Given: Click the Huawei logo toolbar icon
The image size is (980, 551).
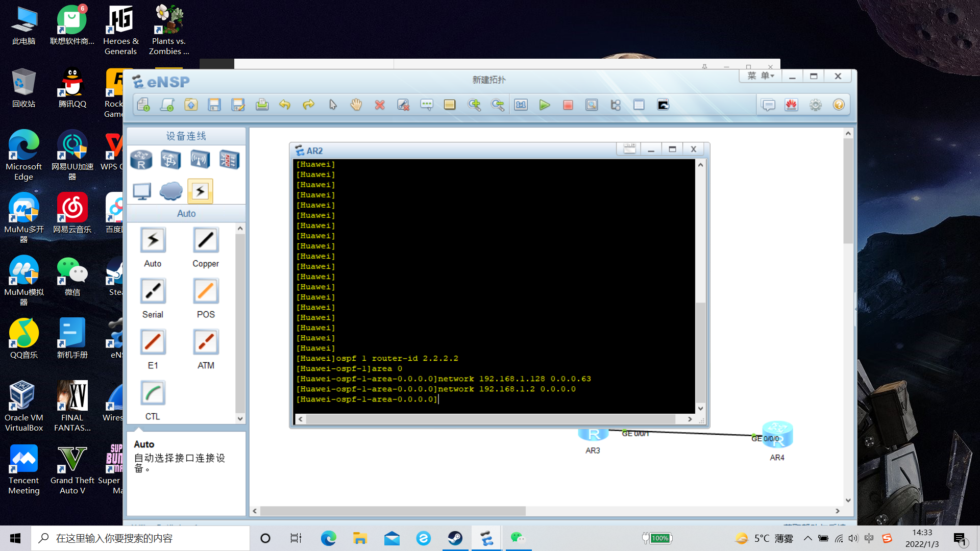Looking at the screenshot, I should (x=792, y=105).
